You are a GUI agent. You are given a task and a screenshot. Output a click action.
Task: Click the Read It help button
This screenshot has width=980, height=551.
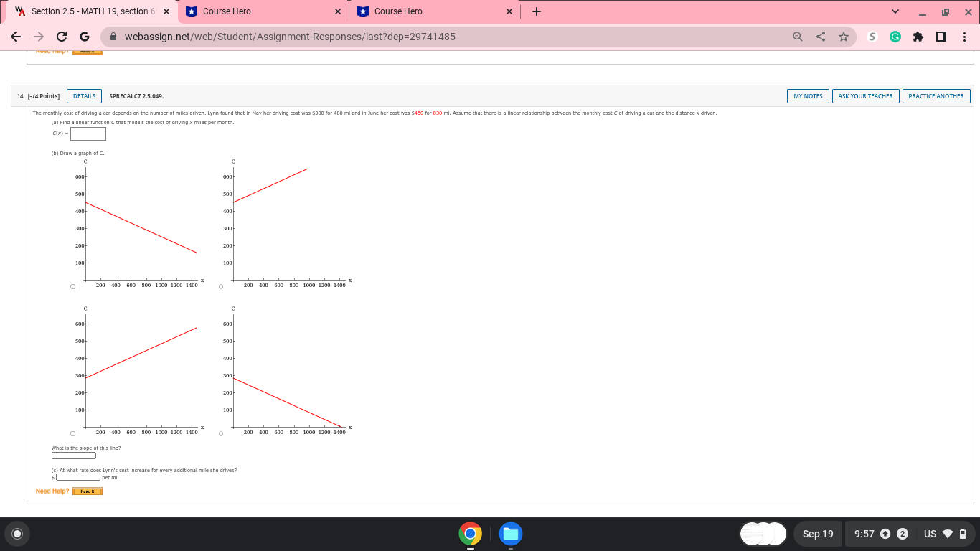coord(87,491)
